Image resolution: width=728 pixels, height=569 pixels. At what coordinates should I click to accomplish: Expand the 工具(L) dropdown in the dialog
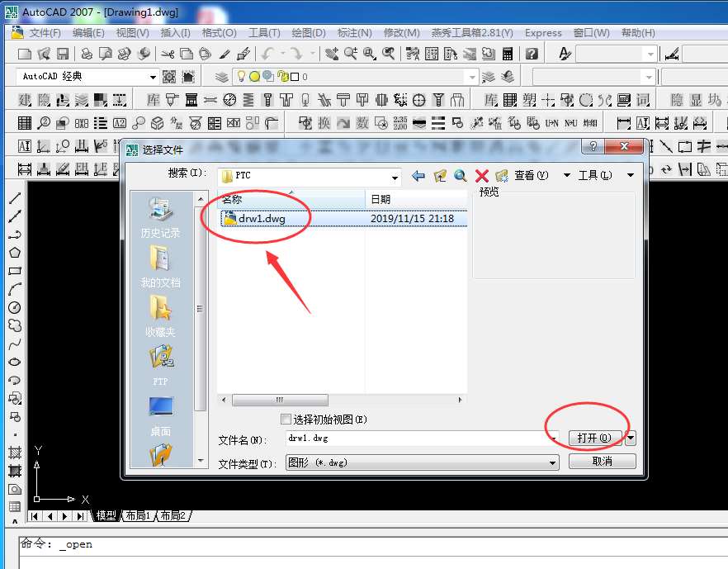coord(630,175)
